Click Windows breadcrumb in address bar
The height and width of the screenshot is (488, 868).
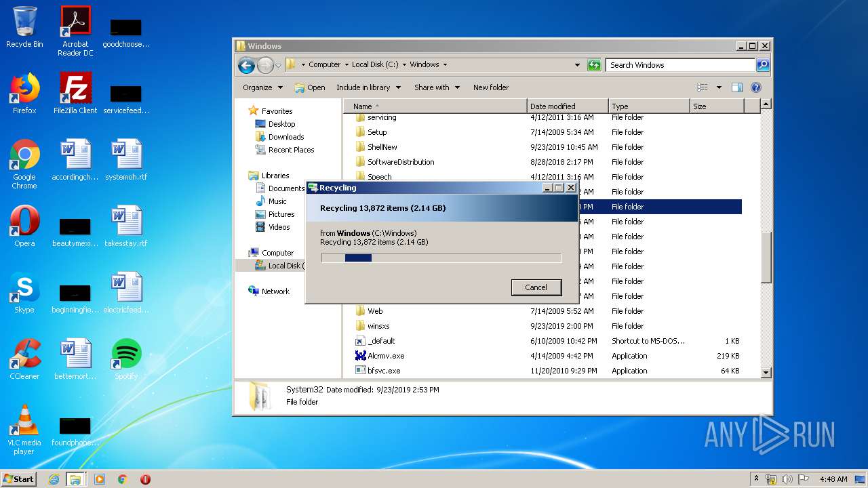425,65
